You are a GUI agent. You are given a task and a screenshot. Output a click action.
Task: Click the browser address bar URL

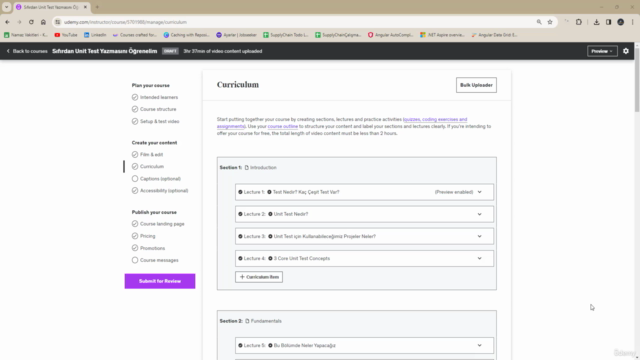coord(125,22)
